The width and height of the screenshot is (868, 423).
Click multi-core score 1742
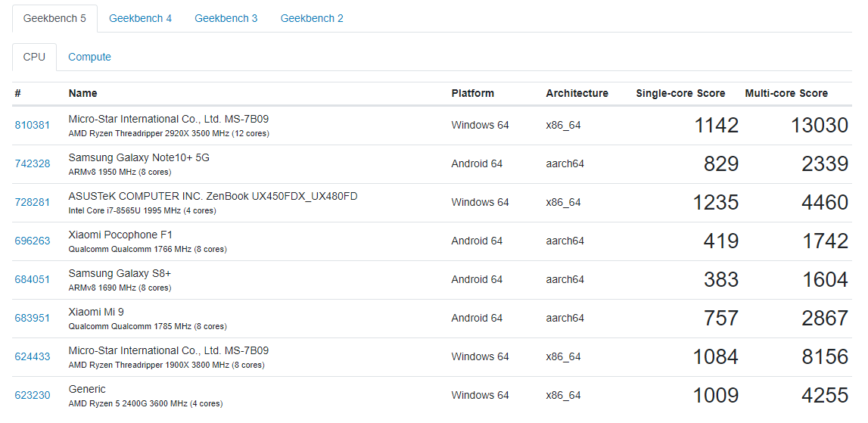[x=826, y=241]
